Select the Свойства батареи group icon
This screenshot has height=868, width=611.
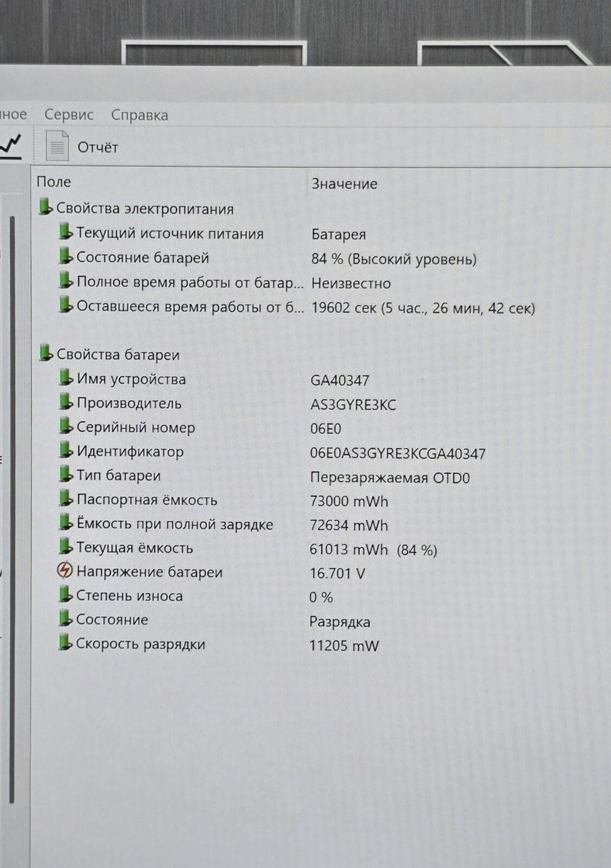pyautogui.click(x=46, y=353)
